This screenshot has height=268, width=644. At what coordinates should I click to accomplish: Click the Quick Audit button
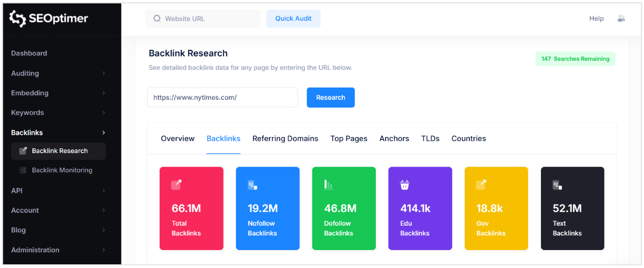coord(293,18)
